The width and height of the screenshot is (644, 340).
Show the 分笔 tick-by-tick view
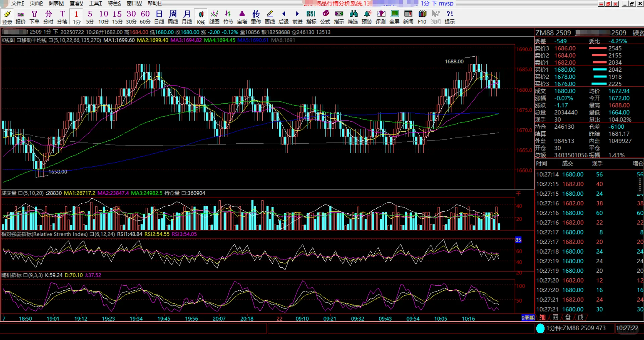click(x=62, y=17)
